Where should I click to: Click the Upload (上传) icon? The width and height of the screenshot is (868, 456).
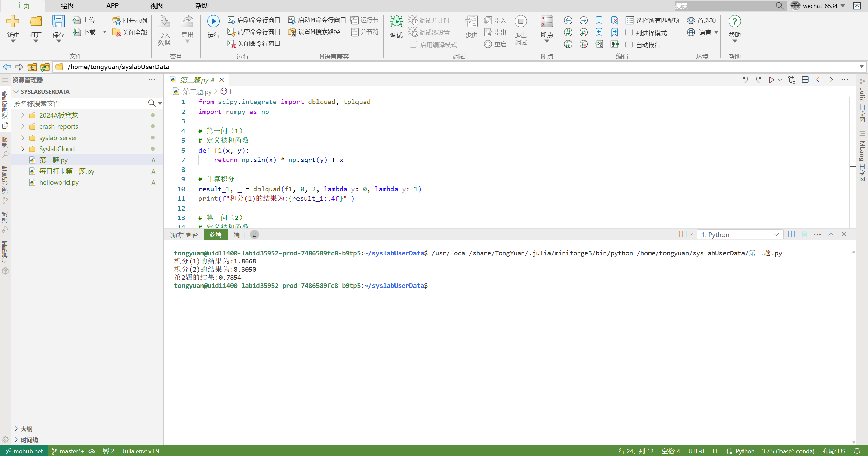click(77, 20)
